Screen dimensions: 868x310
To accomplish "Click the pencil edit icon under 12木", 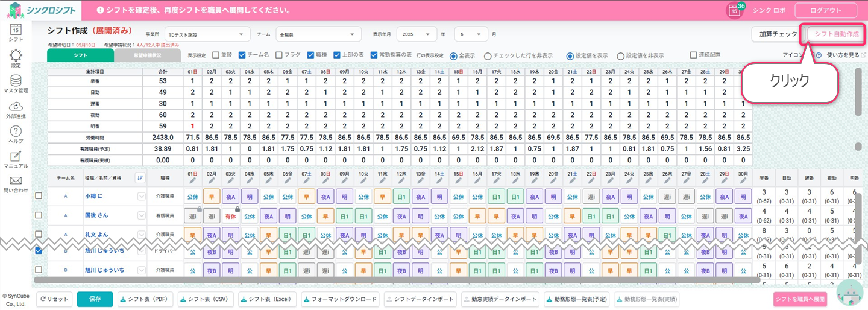I will (401, 180).
